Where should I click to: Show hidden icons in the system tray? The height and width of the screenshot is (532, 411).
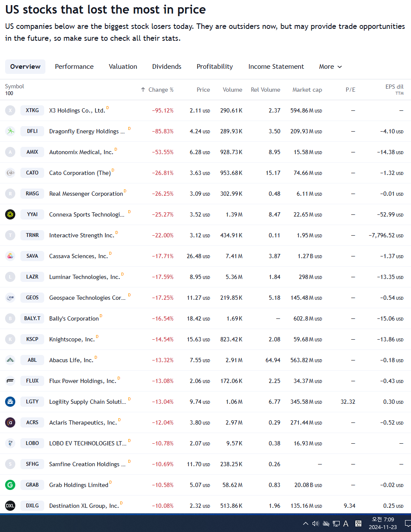pyautogui.click(x=305, y=524)
